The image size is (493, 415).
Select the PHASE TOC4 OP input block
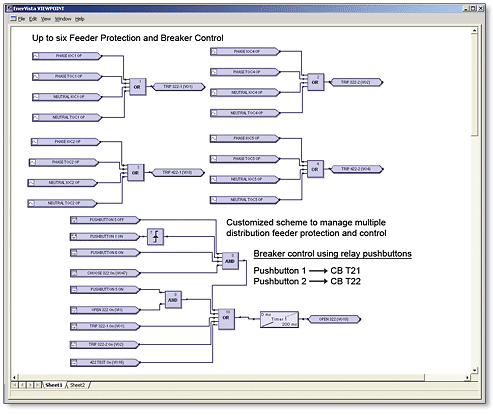pyautogui.click(x=245, y=72)
